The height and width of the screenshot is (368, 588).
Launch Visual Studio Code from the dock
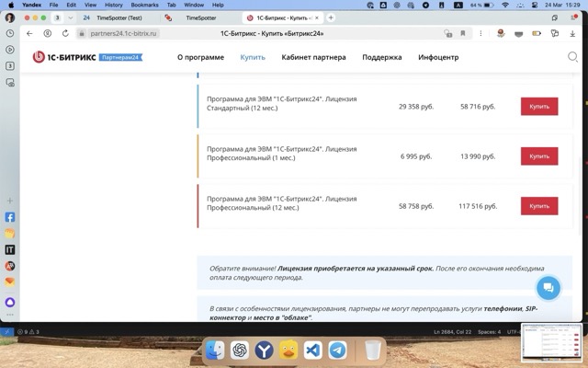tap(313, 351)
